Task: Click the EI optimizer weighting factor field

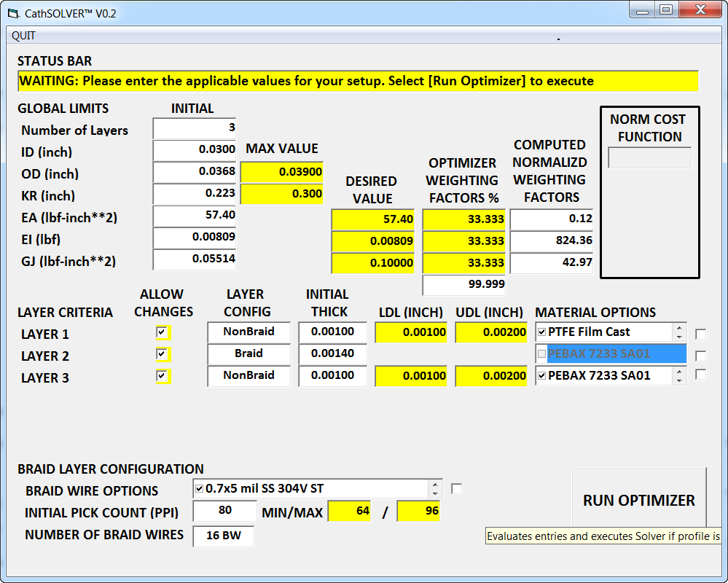Action: click(x=463, y=241)
